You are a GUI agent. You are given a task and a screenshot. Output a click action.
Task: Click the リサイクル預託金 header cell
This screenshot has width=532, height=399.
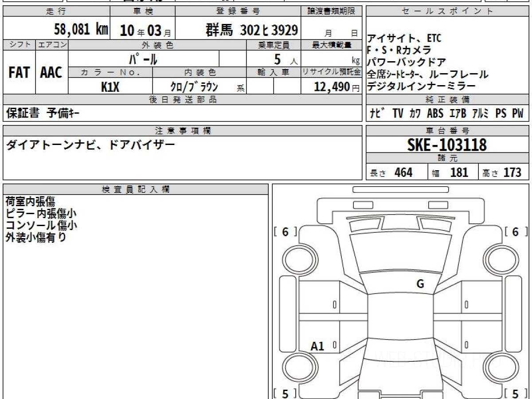pos(332,72)
